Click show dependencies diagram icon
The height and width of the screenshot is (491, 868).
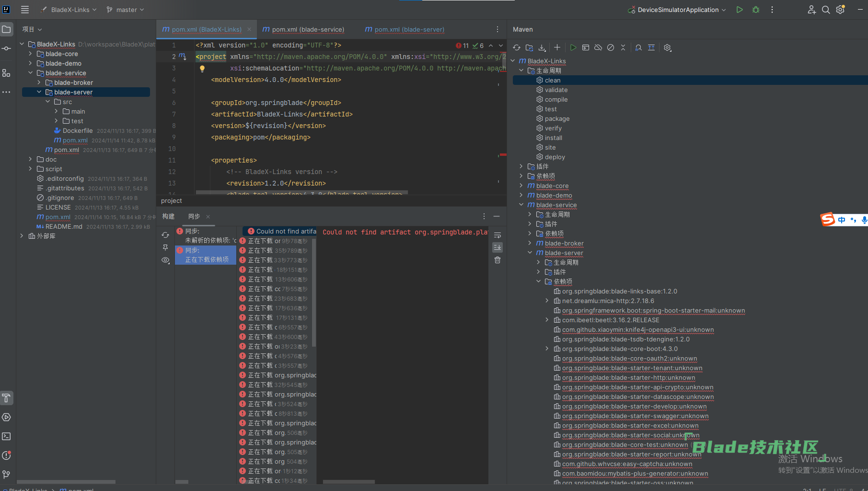(x=651, y=47)
